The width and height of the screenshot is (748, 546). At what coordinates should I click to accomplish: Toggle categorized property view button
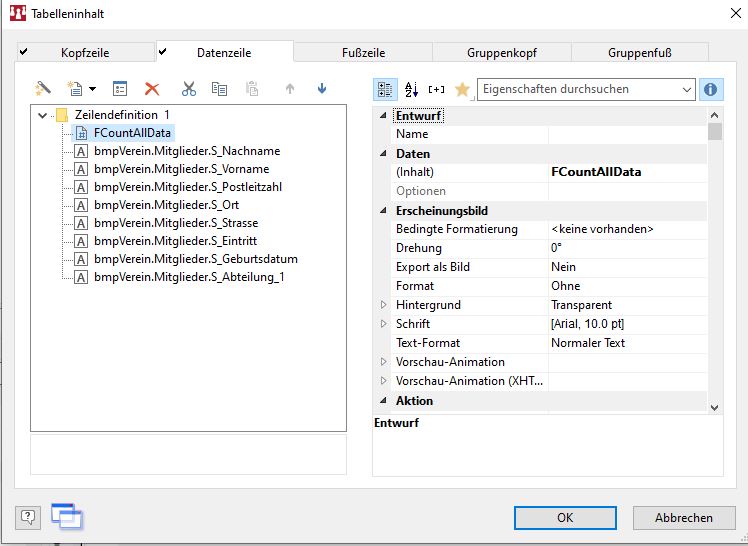click(x=385, y=89)
